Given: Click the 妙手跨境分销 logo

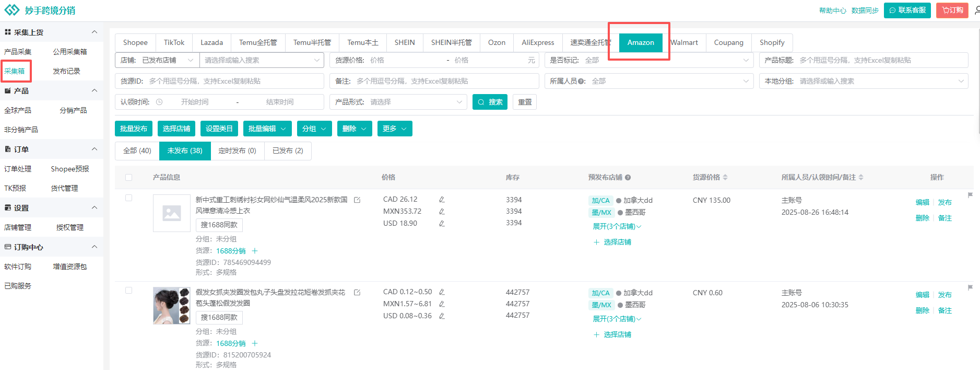Looking at the screenshot, I should tap(40, 10).
